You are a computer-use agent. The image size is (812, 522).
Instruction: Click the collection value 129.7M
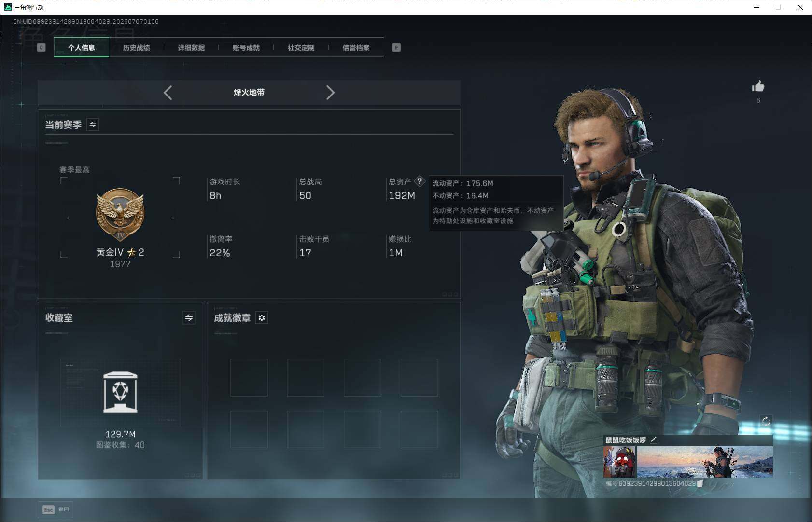point(120,434)
